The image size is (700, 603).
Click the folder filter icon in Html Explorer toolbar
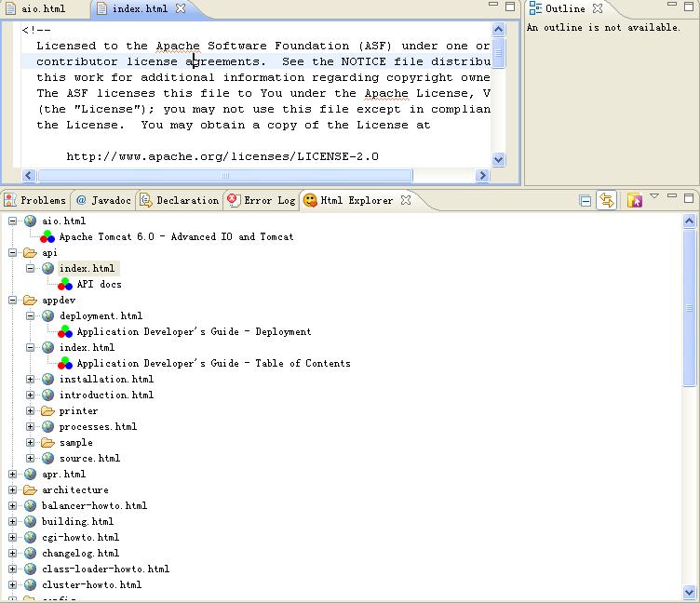pos(635,200)
